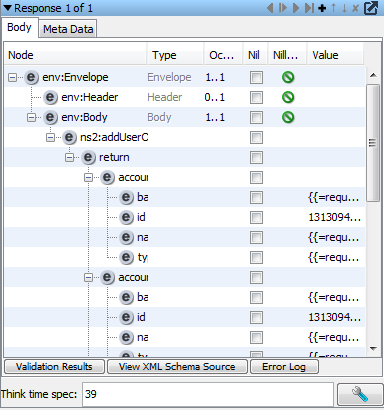Screen dimensions: 384x410
Task: Open Validation Results
Action: tap(54, 367)
